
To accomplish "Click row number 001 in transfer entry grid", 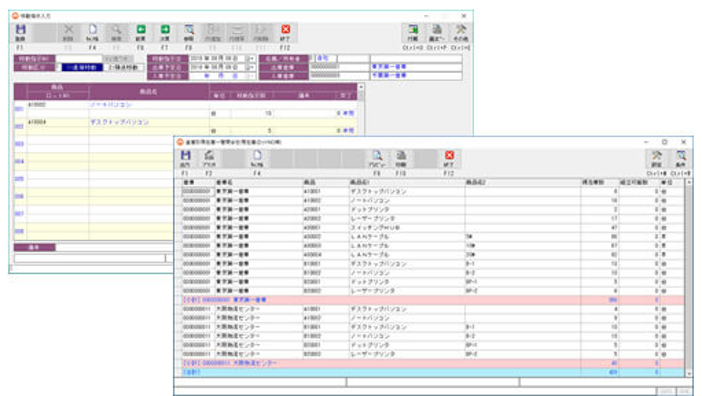I will pyautogui.click(x=19, y=109).
